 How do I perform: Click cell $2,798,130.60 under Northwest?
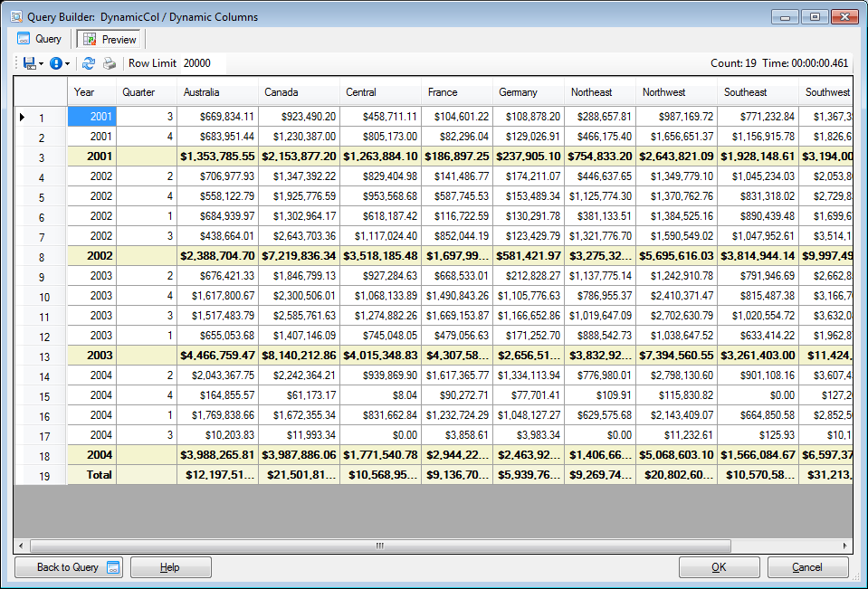click(676, 375)
